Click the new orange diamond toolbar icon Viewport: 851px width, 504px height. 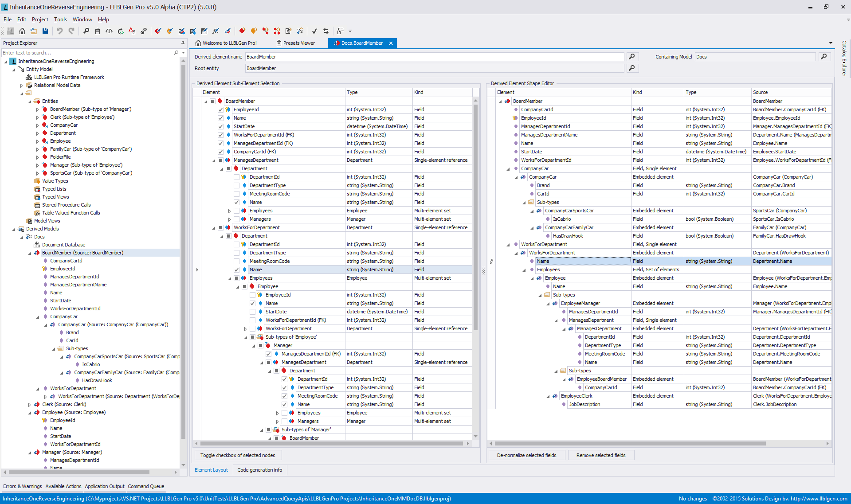pyautogui.click(x=254, y=31)
